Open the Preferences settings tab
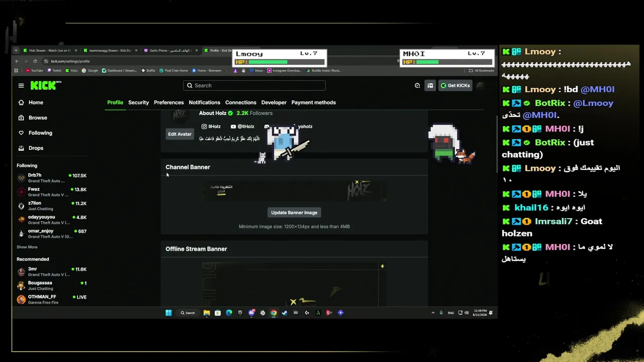Viewport: 644px width, 362px height. tap(169, 103)
